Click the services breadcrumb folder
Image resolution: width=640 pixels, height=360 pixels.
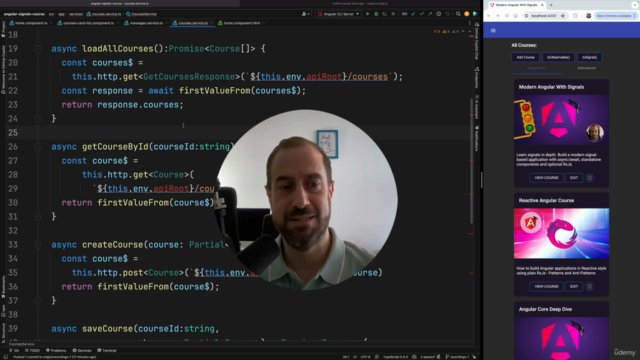(x=76, y=14)
